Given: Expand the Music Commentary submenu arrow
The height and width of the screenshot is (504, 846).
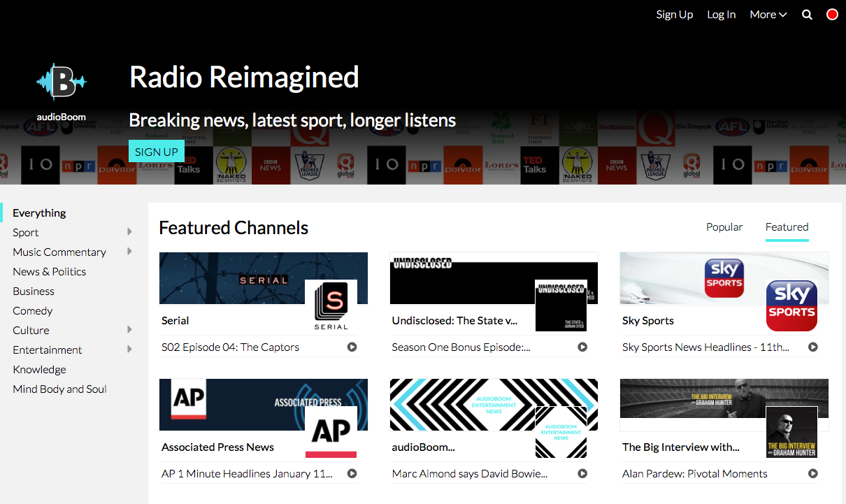Looking at the screenshot, I should coord(129,252).
